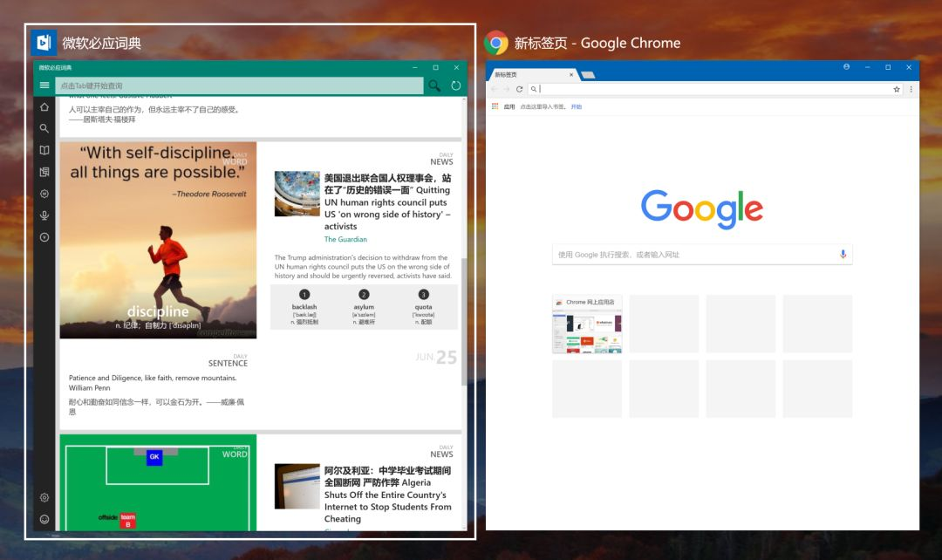The height and width of the screenshot is (560, 942).
Task: Click the Trump administration news summary paragraph
Action: click(x=363, y=267)
